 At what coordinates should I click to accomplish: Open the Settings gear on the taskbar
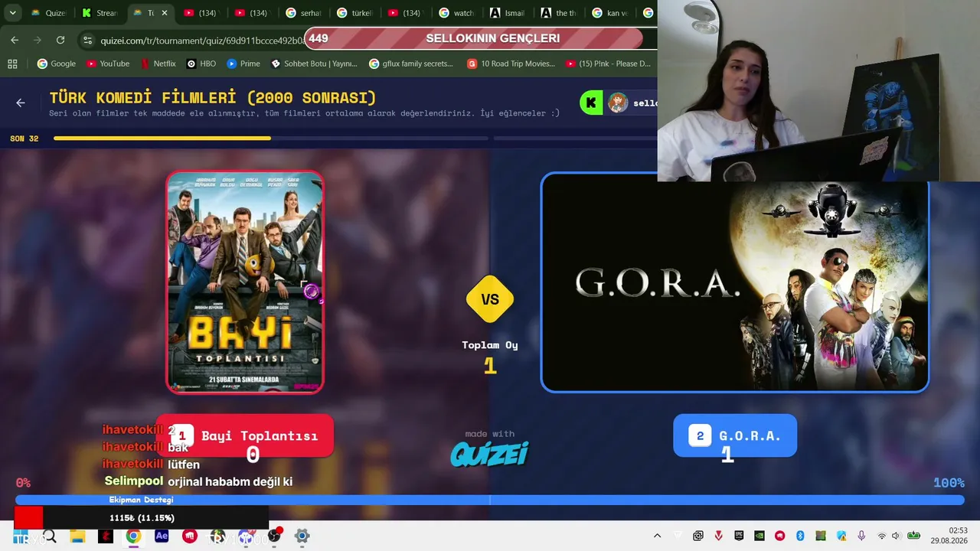302,536
